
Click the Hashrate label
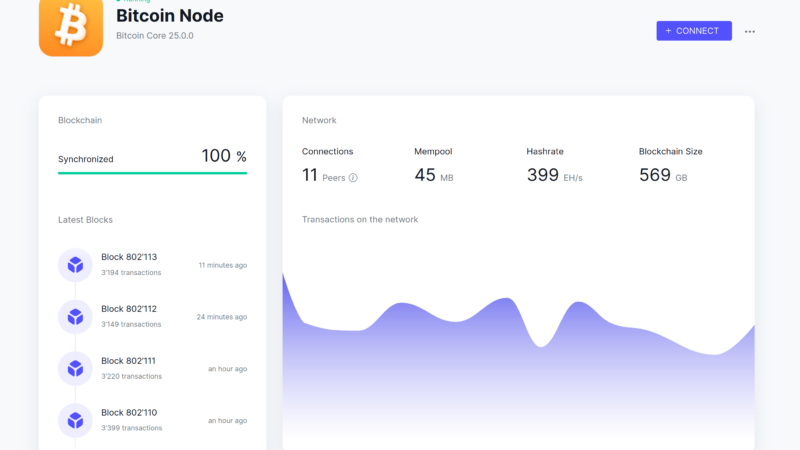pyautogui.click(x=545, y=152)
